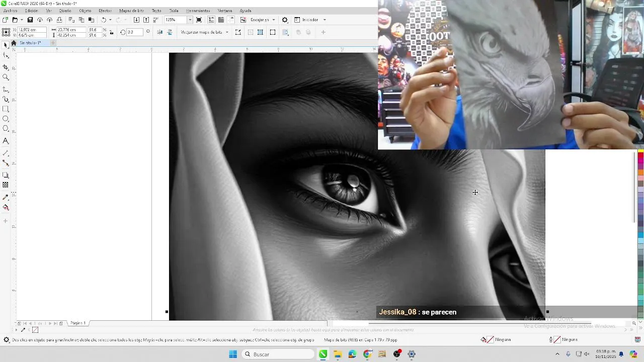The image size is (644, 362).
Task: Open the Herramientas menu
Action: pyautogui.click(x=198, y=11)
